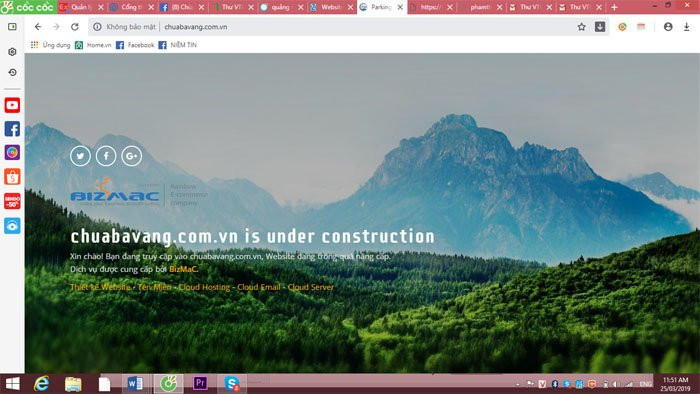Open a new tab with plus button
This screenshot has height=394, width=700.
coord(614,7)
